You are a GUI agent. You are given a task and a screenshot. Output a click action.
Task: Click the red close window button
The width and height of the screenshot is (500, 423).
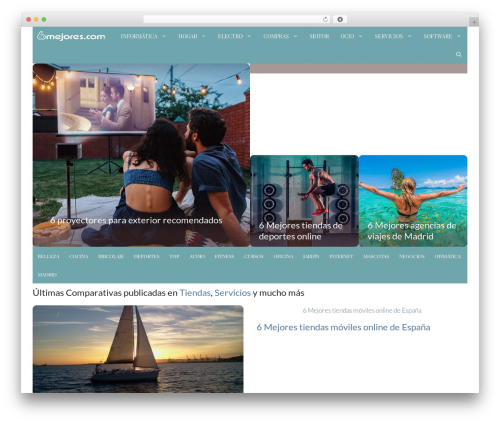pos(29,19)
